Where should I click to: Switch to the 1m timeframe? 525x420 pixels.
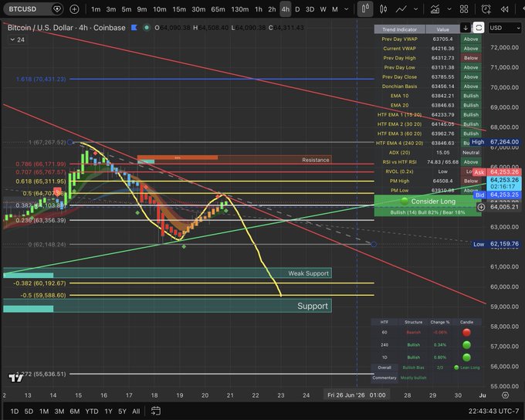click(96, 9)
